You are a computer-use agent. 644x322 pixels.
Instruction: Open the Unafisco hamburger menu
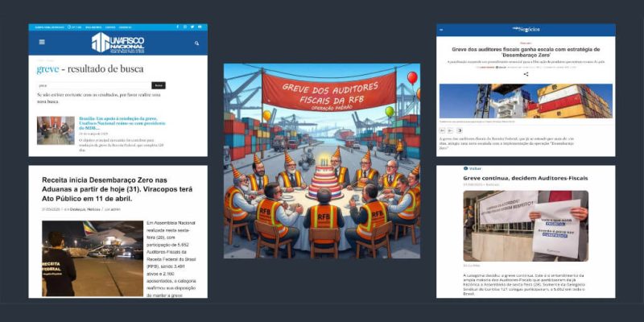click(42, 42)
